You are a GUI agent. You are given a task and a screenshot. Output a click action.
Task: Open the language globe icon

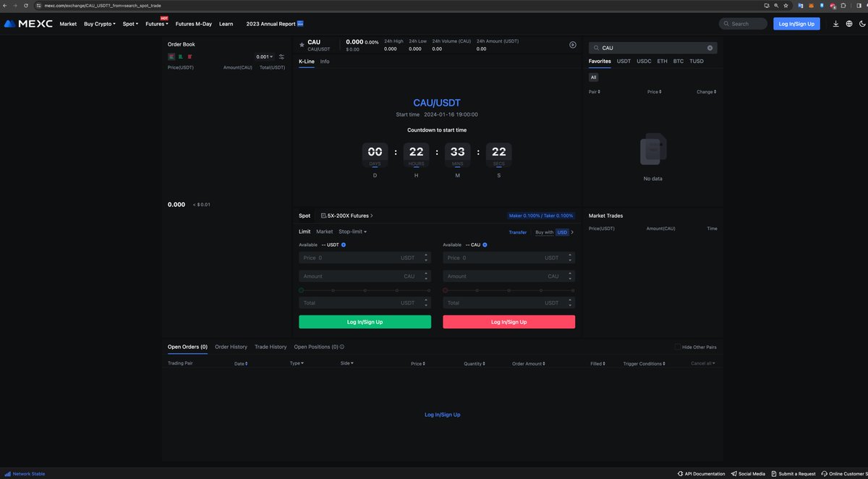pos(849,24)
